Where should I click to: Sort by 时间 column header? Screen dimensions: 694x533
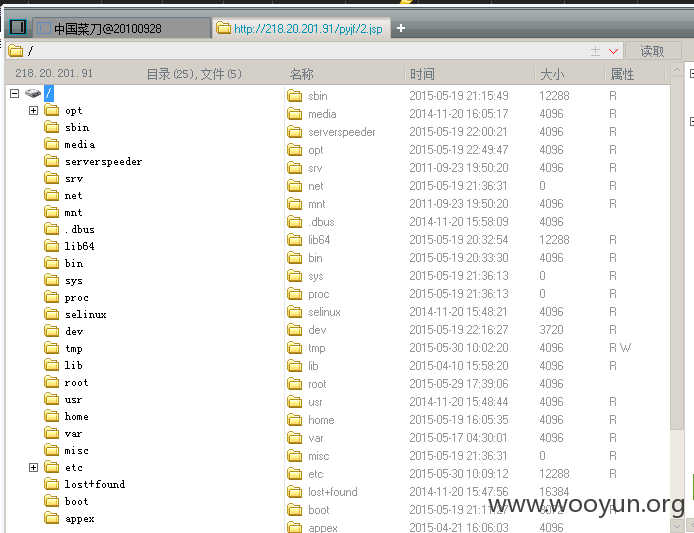pyautogui.click(x=422, y=74)
